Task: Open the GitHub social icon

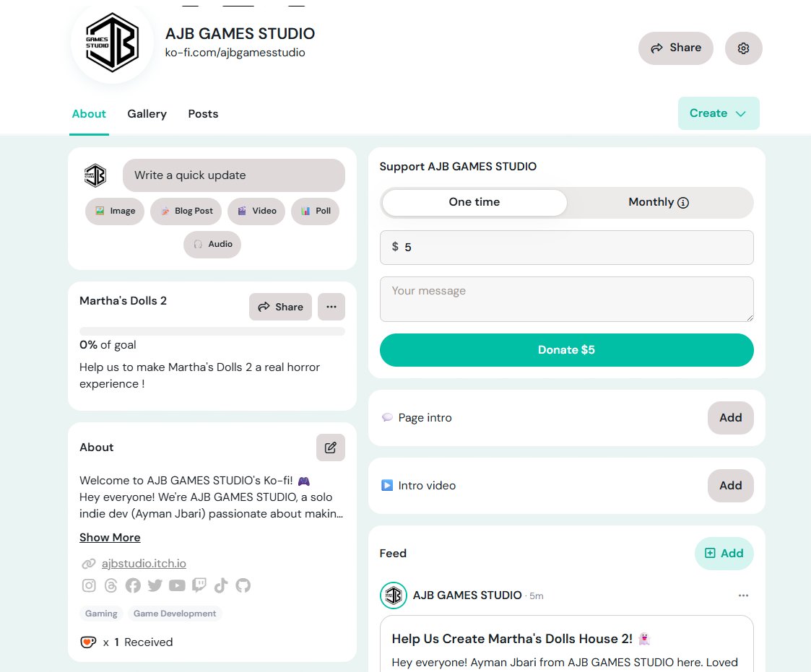Action: (243, 585)
